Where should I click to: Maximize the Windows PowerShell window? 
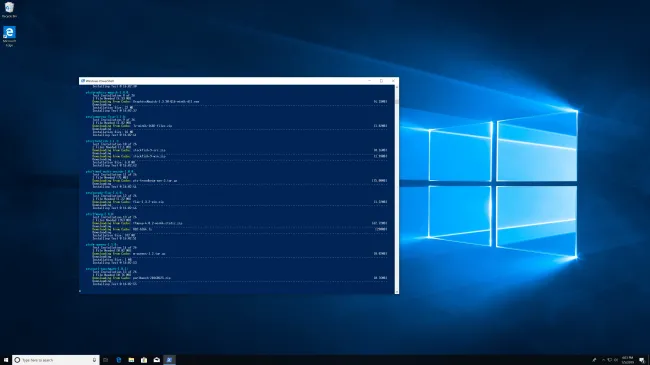[x=381, y=81]
